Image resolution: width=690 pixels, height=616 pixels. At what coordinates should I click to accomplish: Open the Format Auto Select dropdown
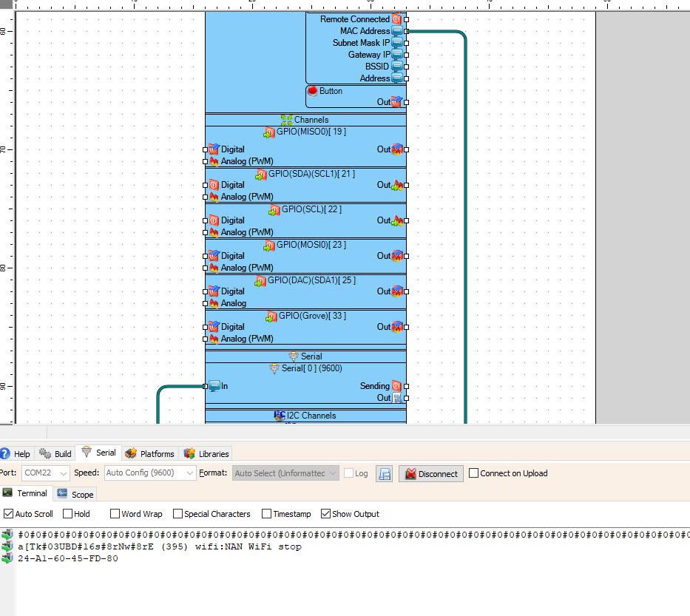(x=285, y=473)
